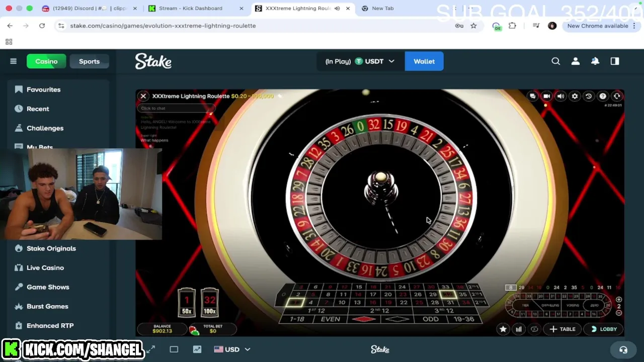Bet on 19-36

(x=464, y=319)
